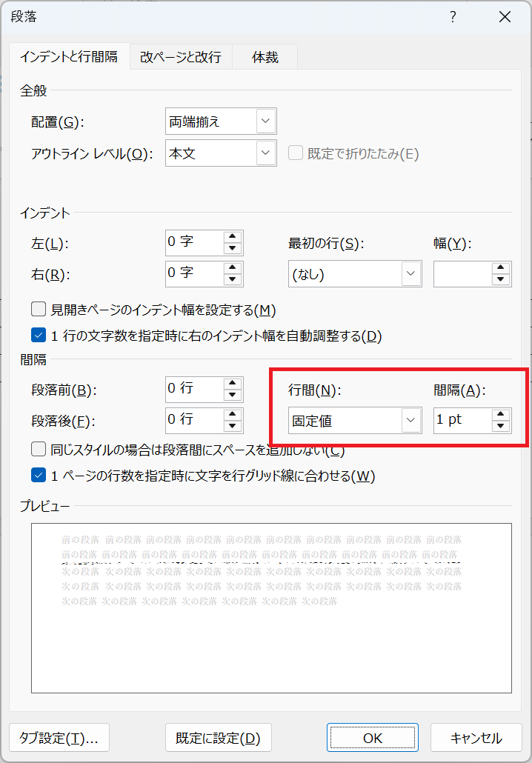
Task: Increase 段落前 spacing with up arrow
Action: (x=233, y=384)
